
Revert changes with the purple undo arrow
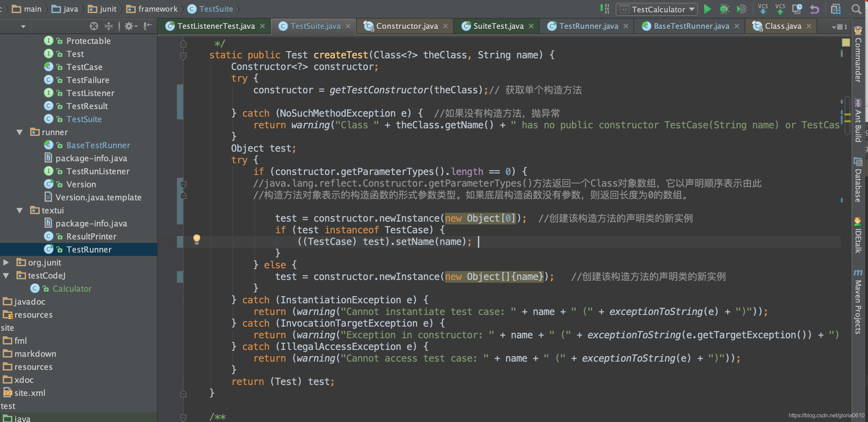tap(815, 9)
